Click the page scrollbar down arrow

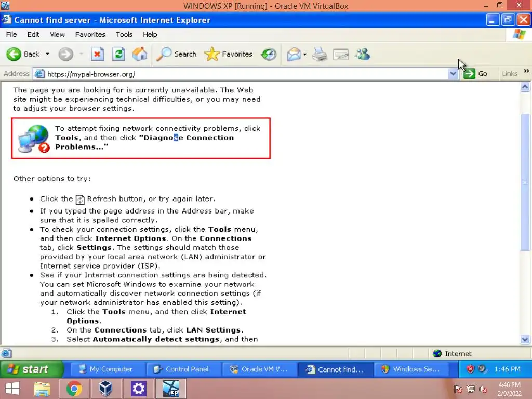pyautogui.click(x=525, y=339)
